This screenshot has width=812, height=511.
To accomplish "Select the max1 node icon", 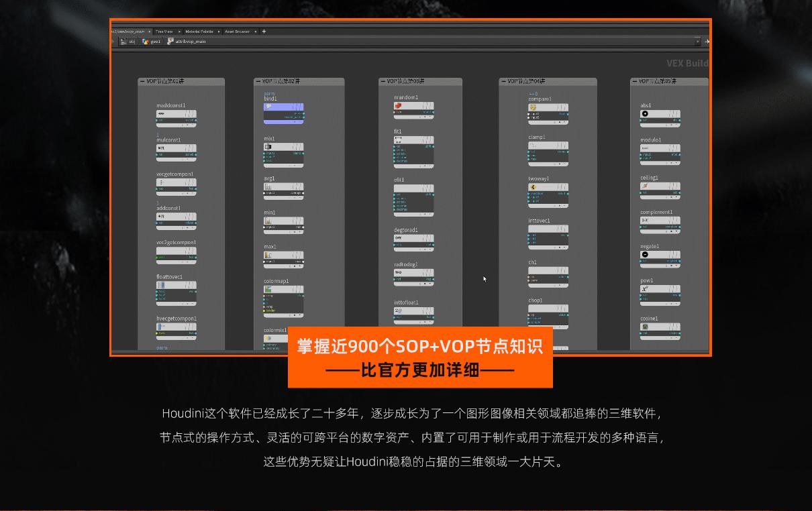I will pos(268,255).
